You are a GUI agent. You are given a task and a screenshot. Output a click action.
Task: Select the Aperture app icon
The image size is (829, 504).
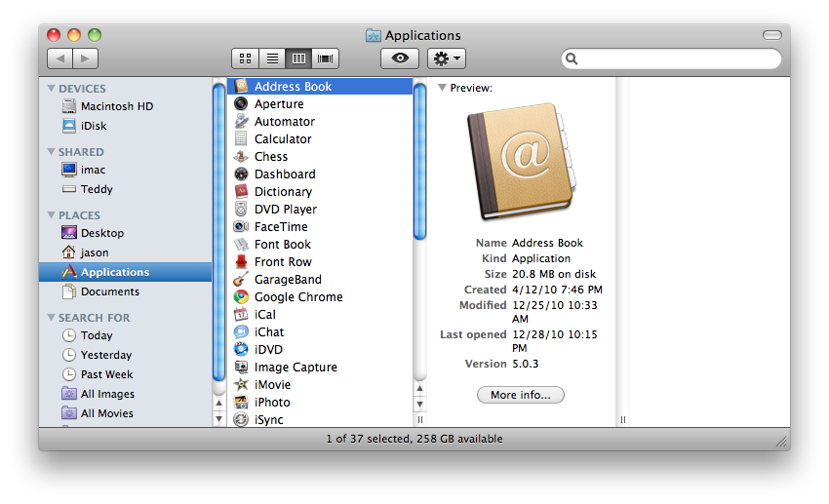(x=241, y=103)
